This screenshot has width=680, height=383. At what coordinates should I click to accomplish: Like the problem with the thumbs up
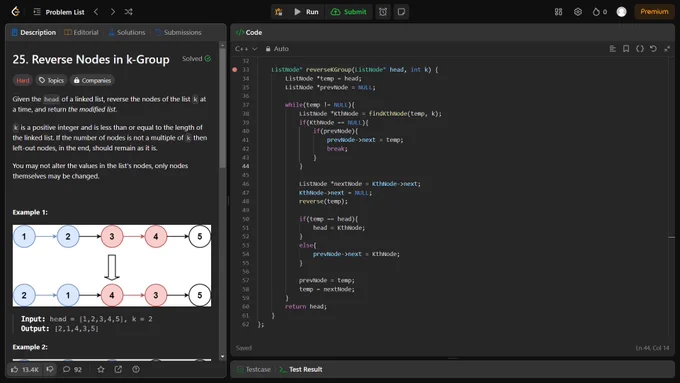pos(24,370)
